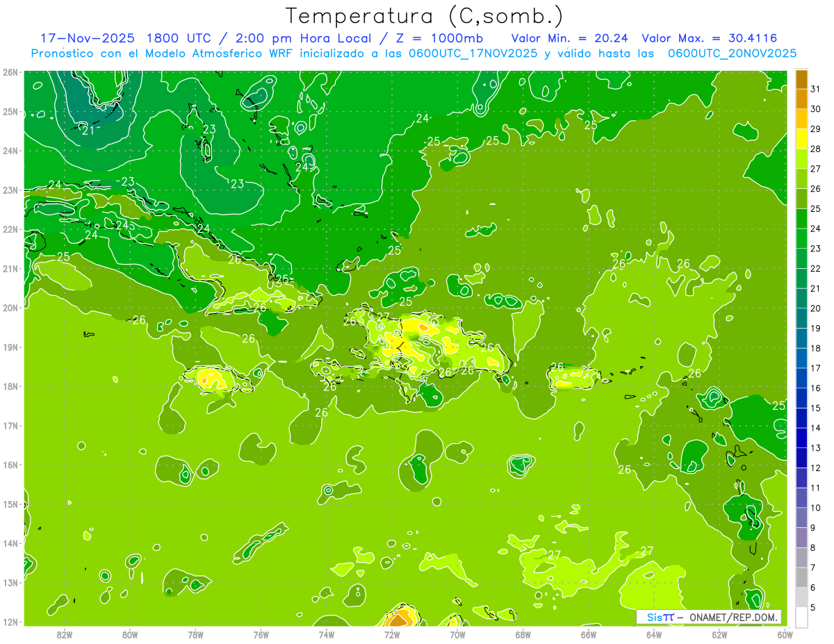Screen dimensions: 834x644
Task: Click the 12N latitude axis label
Action: coord(11,622)
